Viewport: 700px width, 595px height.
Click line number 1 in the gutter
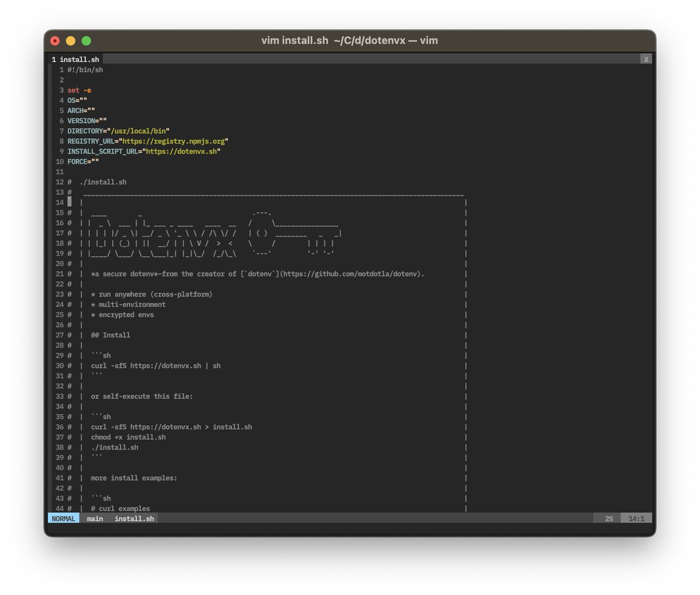point(61,70)
